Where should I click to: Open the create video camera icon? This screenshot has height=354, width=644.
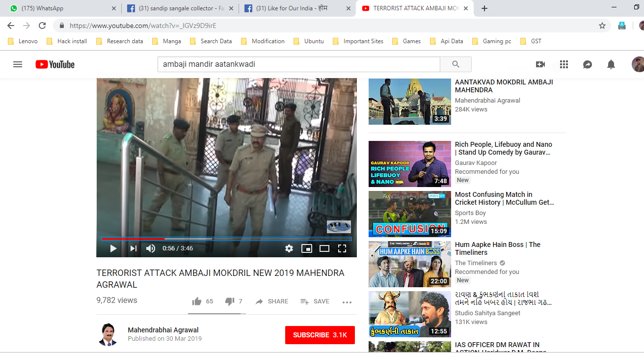(540, 64)
